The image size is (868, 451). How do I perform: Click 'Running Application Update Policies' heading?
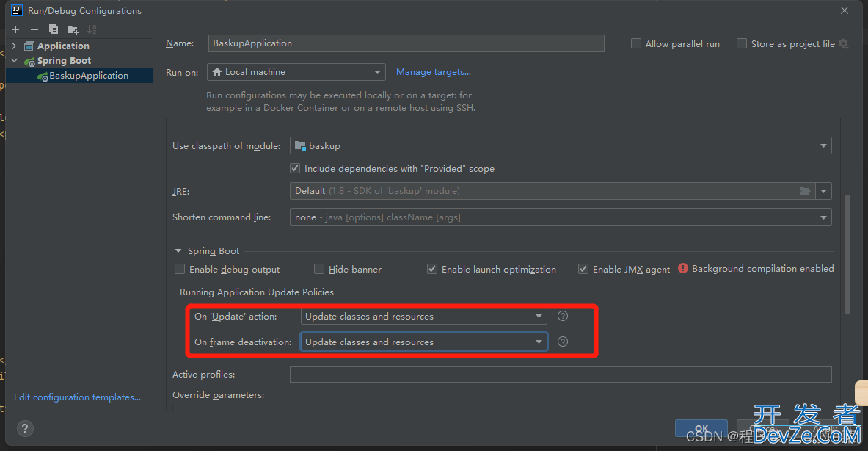257,292
